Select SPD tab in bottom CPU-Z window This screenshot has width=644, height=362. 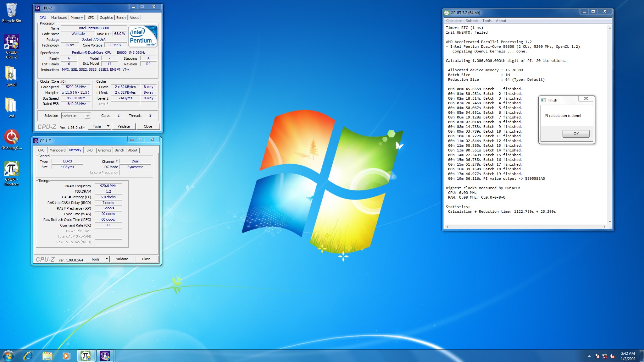click(90, 150)
